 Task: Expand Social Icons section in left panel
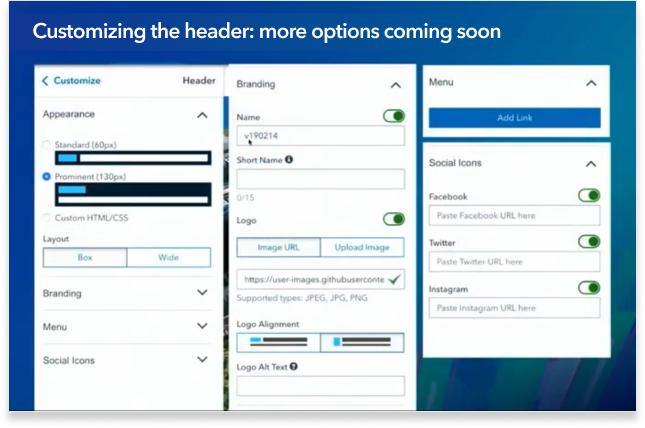[202, 359]
